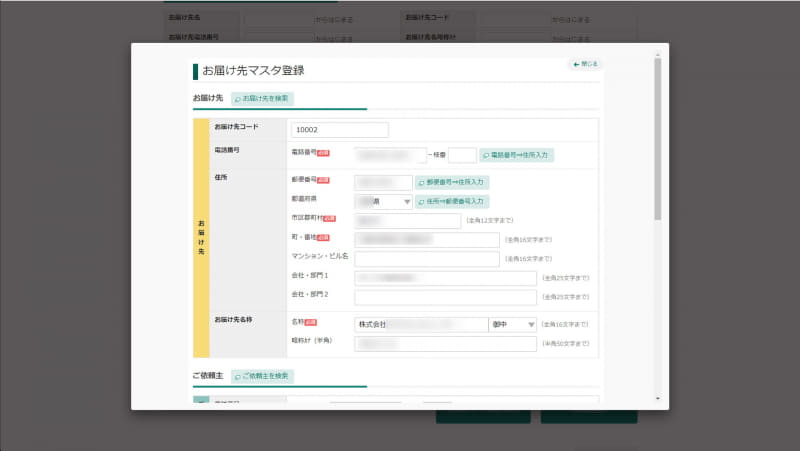Click the scrollbar down arrow in the dialog
This screenshot has height=451, width=800.
point(658,398)
